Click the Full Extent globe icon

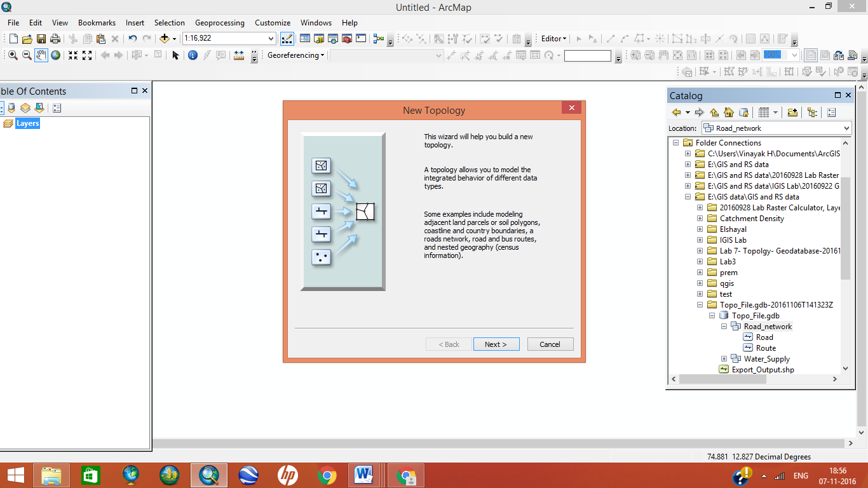pos(55,55)
